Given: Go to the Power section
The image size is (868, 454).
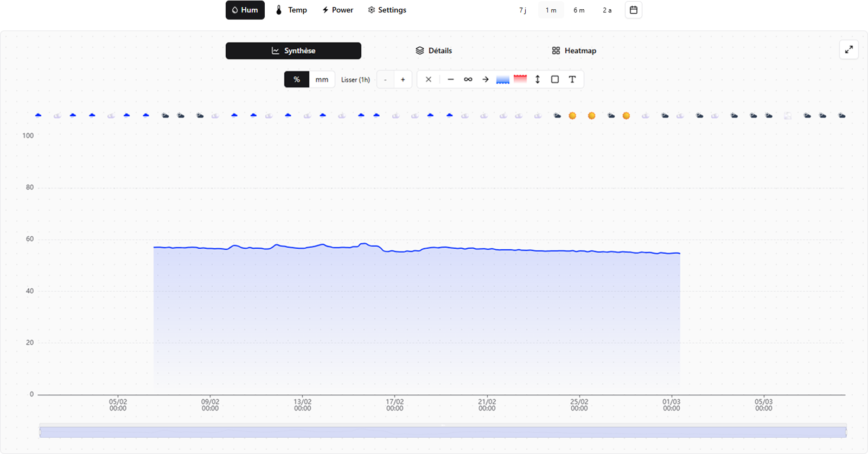Looking at the screenshot, I should 337,10.
